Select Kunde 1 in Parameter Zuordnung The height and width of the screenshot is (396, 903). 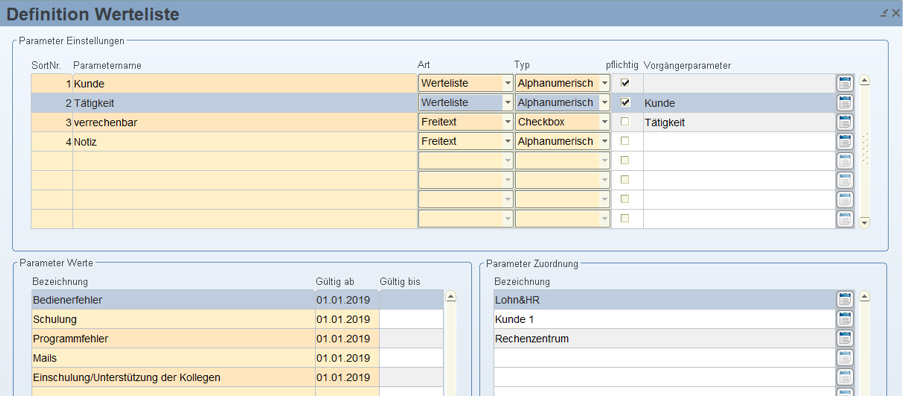coord(665,319)
